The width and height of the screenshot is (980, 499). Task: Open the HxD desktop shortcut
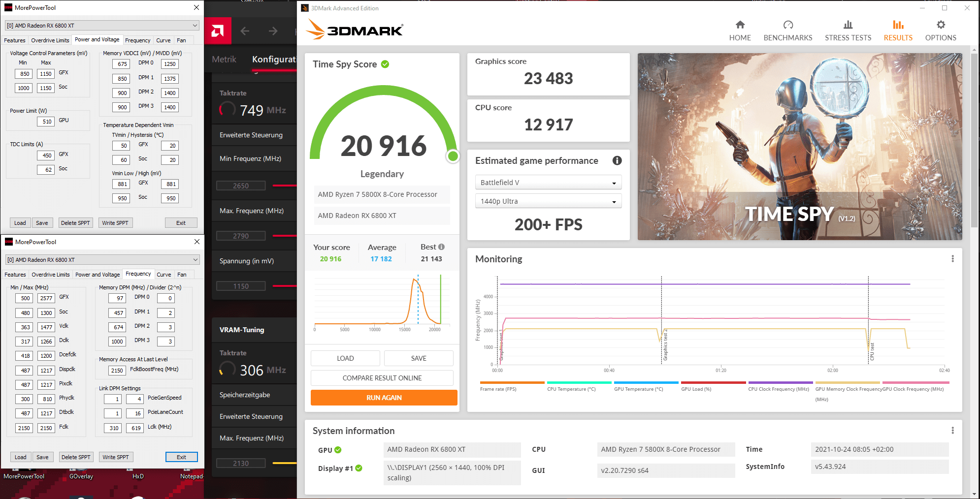[x=138, y=476]
